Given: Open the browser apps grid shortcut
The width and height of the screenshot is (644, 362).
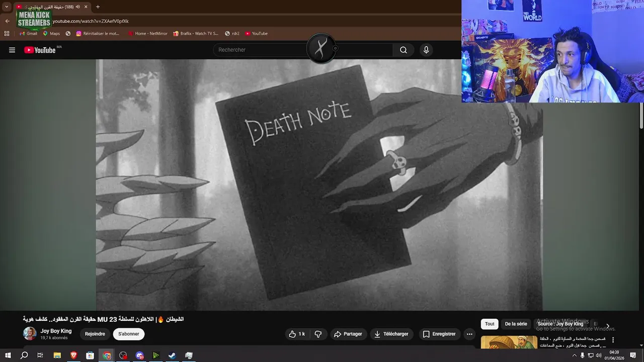Looking at the screenshot, I should 7,34.
